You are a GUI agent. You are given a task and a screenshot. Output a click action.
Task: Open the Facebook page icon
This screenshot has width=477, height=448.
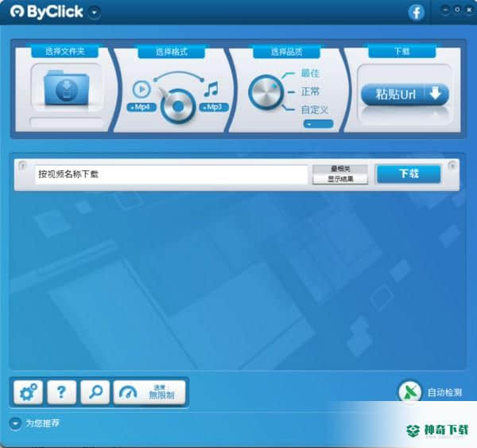coord(417,13)
